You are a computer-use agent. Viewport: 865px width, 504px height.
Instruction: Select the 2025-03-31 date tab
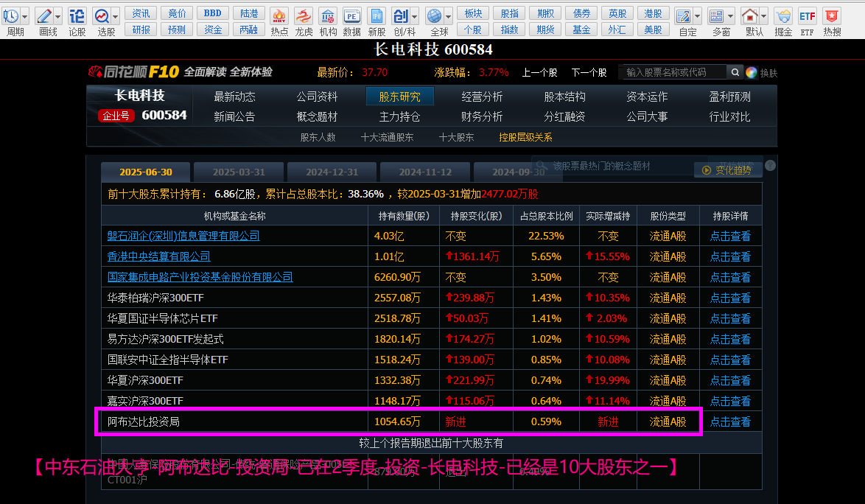tap(239, 172)
